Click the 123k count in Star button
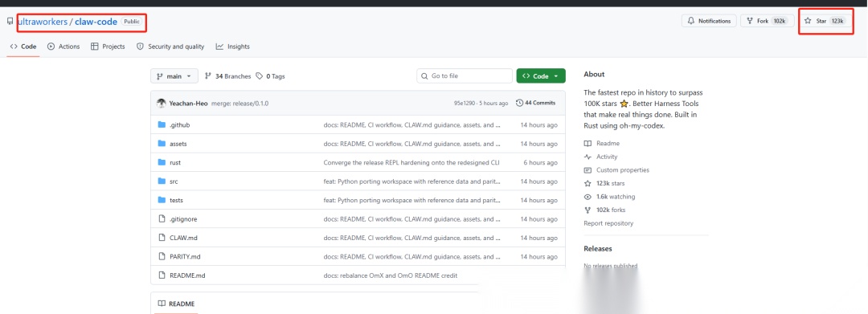The width and height of the screenshot is (868, 314). coord(837,21)
